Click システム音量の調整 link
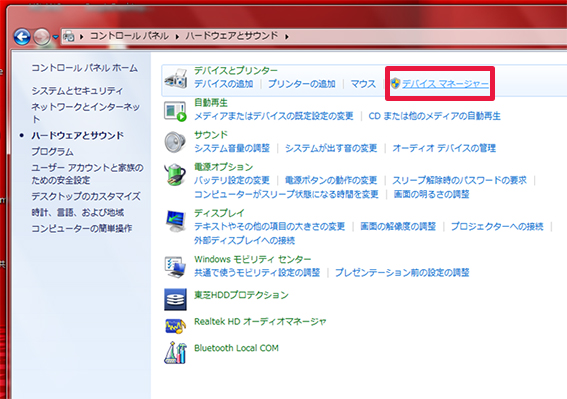This screenshot has height=399, width=567. 232,148
